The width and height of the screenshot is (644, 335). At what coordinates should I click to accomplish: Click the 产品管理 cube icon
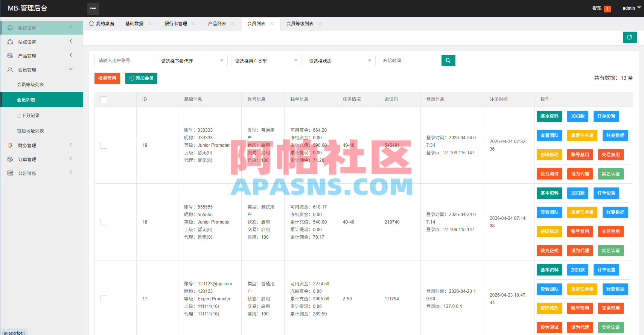click(10, 56)
